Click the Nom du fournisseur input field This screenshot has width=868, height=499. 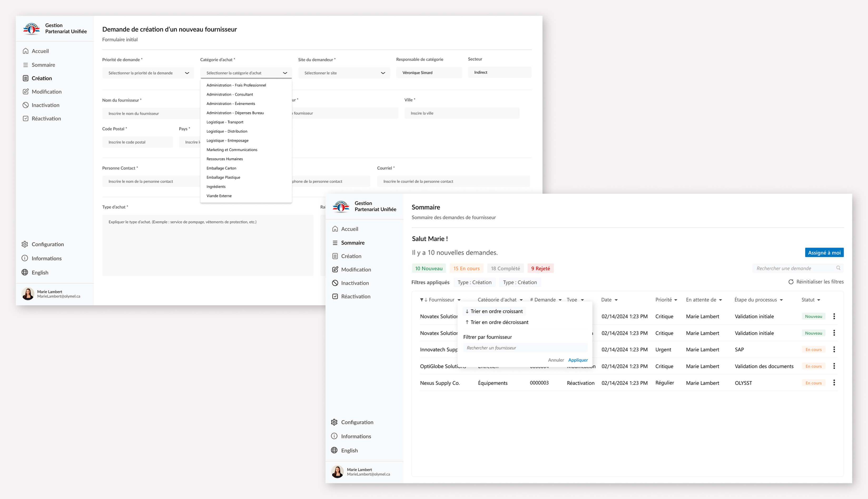click(151, 113)
